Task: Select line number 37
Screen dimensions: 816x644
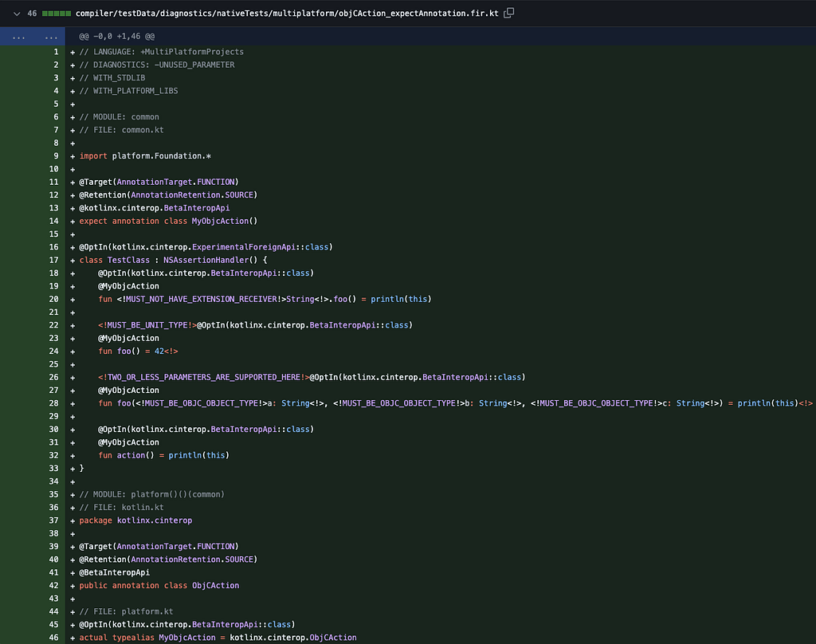Action: 53,520
